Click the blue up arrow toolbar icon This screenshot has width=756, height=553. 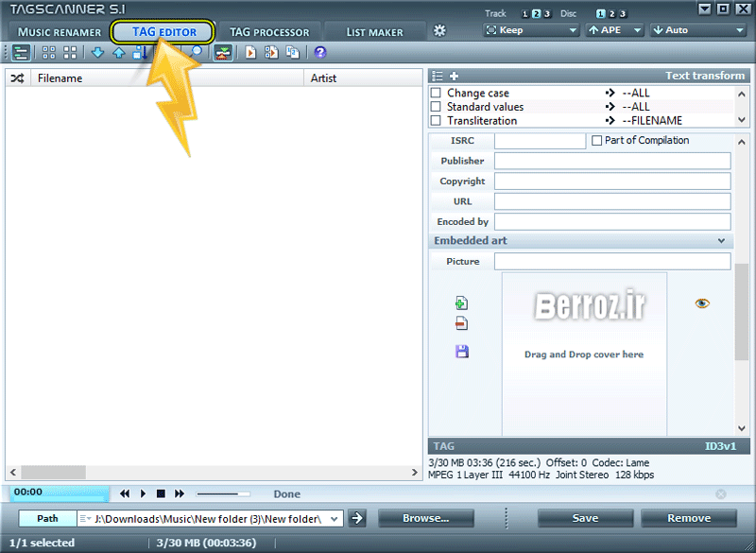(x=119, y=53)
